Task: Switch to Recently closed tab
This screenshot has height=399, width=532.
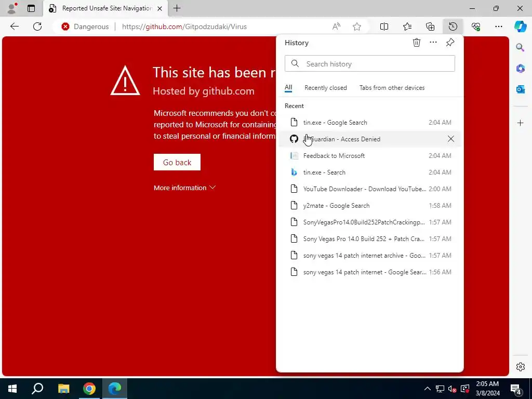Action: (x=325, y=87)
